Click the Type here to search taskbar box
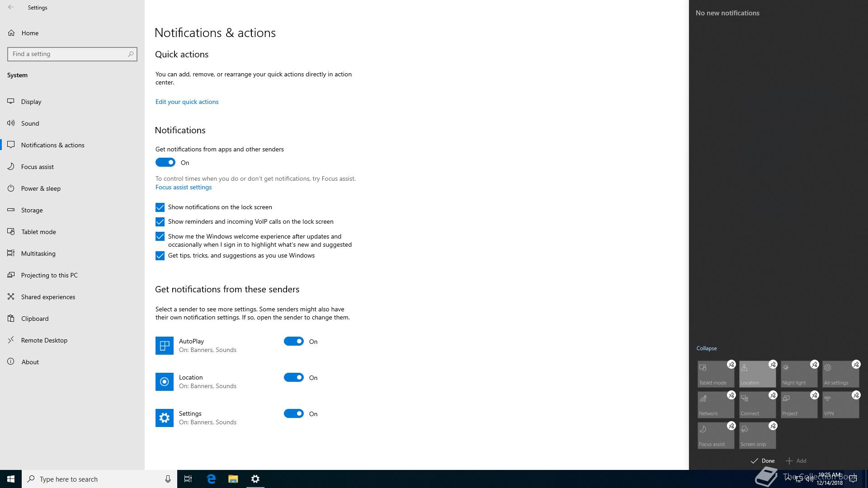 [99, 479]
